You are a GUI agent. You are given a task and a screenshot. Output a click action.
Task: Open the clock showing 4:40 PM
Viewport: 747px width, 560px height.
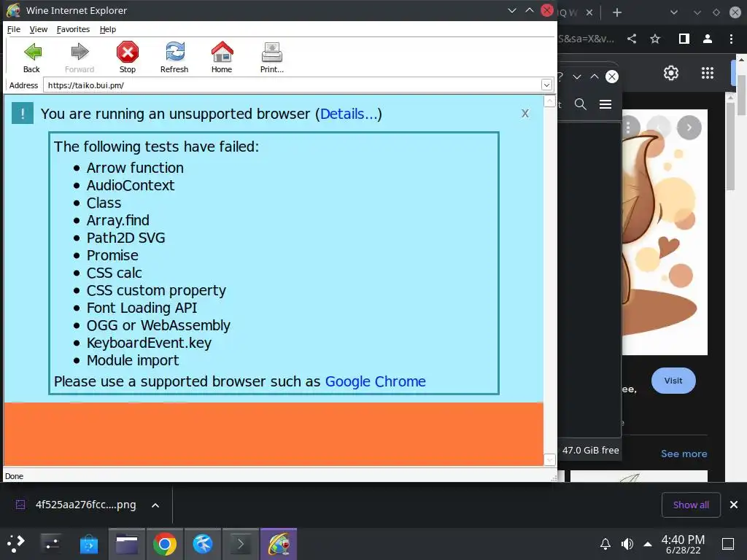tap(683, 544)
